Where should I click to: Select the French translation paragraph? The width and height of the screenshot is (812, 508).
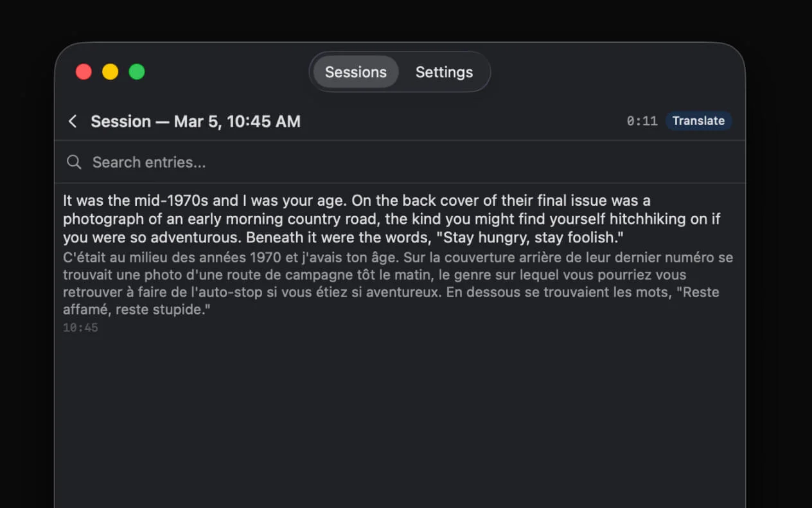coord(397,283)
